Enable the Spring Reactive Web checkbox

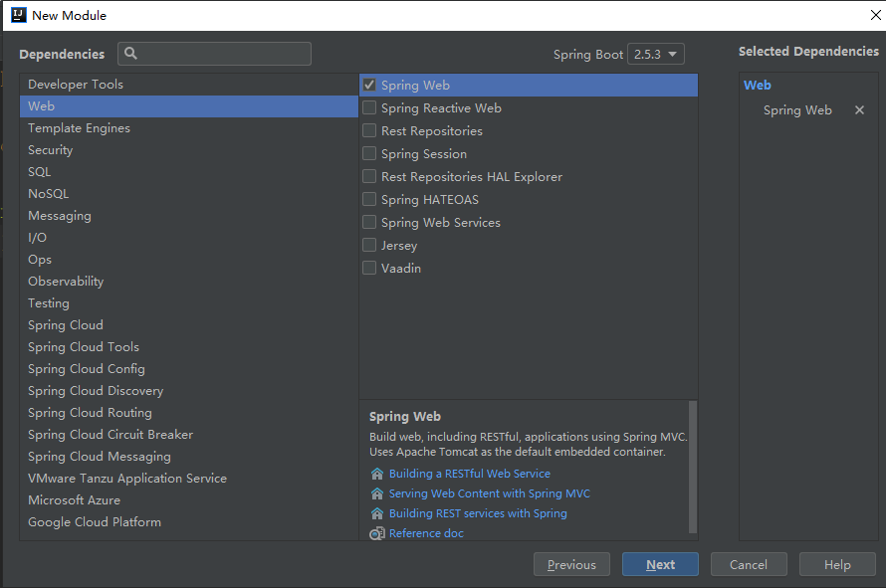coord(369,107)
